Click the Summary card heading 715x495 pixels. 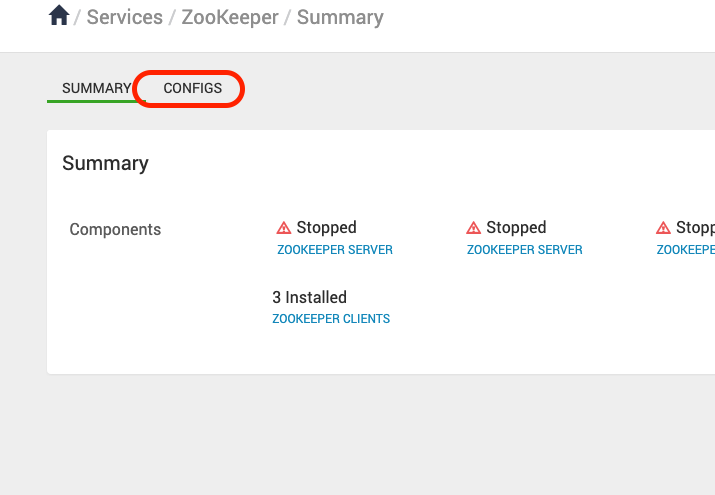[x=105, y=164]
